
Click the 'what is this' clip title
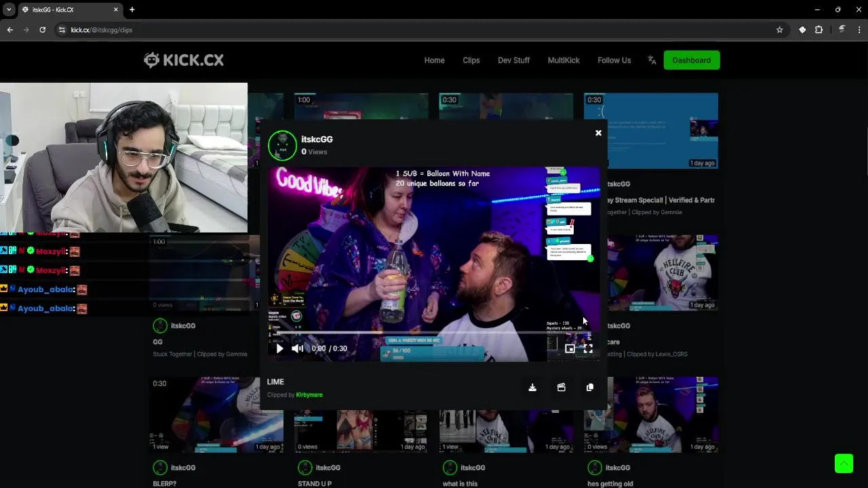[460, 484]
